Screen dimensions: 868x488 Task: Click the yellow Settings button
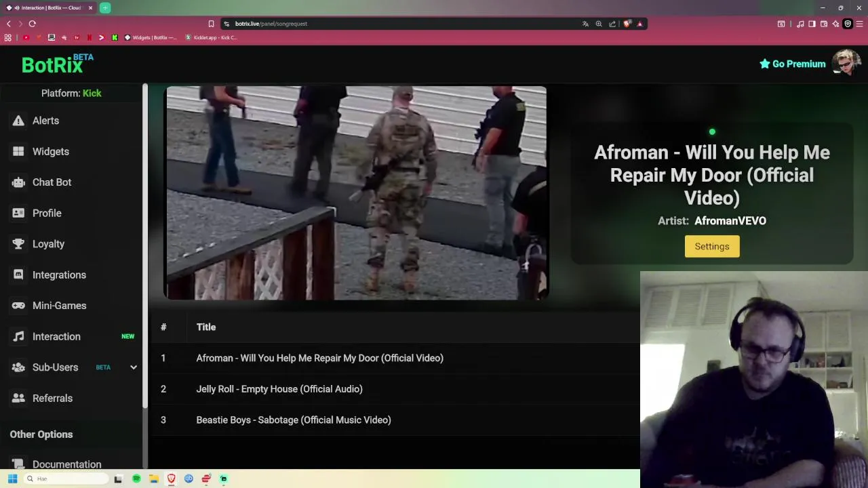click(712, 247)
